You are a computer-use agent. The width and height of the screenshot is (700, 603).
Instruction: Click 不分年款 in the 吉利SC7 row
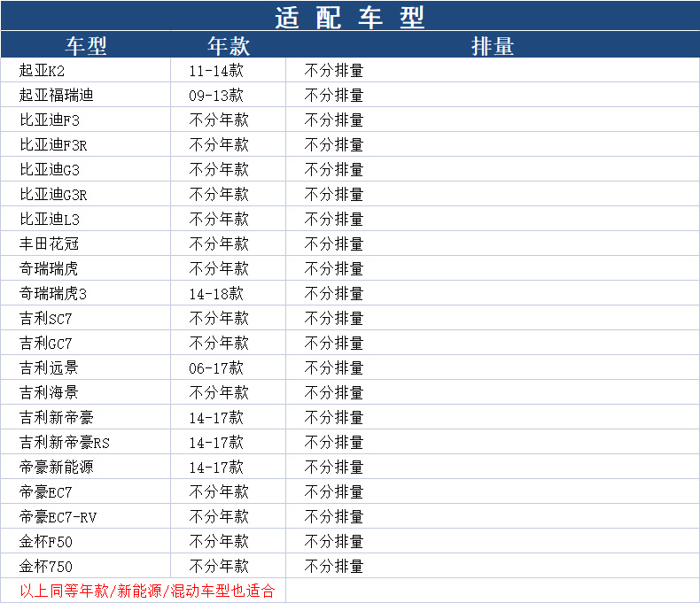click(x=219, y=319)
